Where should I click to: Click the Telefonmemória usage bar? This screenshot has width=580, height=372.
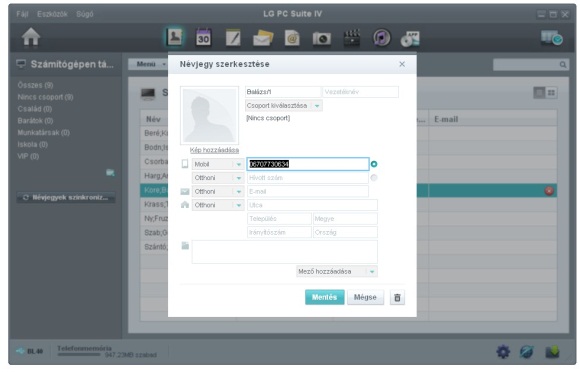pyautogui.click(x=78, y=354)
